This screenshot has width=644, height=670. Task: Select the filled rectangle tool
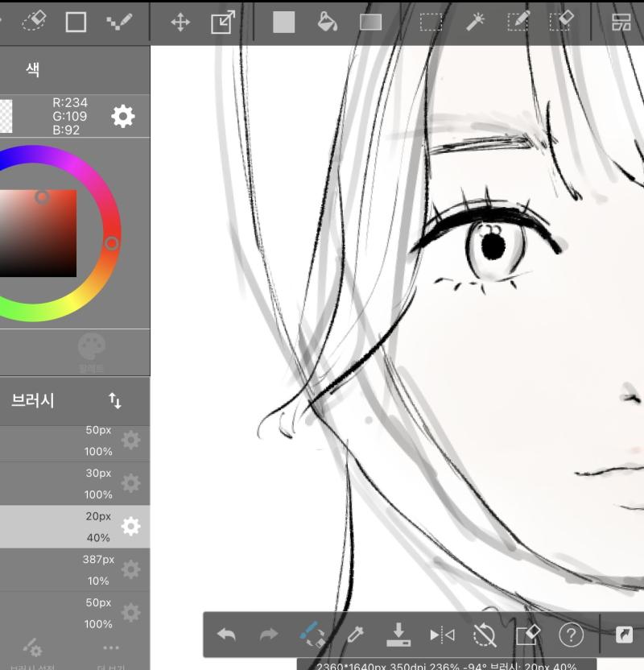tap(283, 23)
